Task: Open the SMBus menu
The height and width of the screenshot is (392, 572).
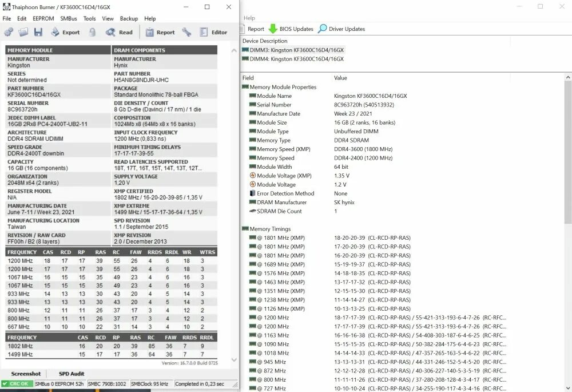Action: 69,18
